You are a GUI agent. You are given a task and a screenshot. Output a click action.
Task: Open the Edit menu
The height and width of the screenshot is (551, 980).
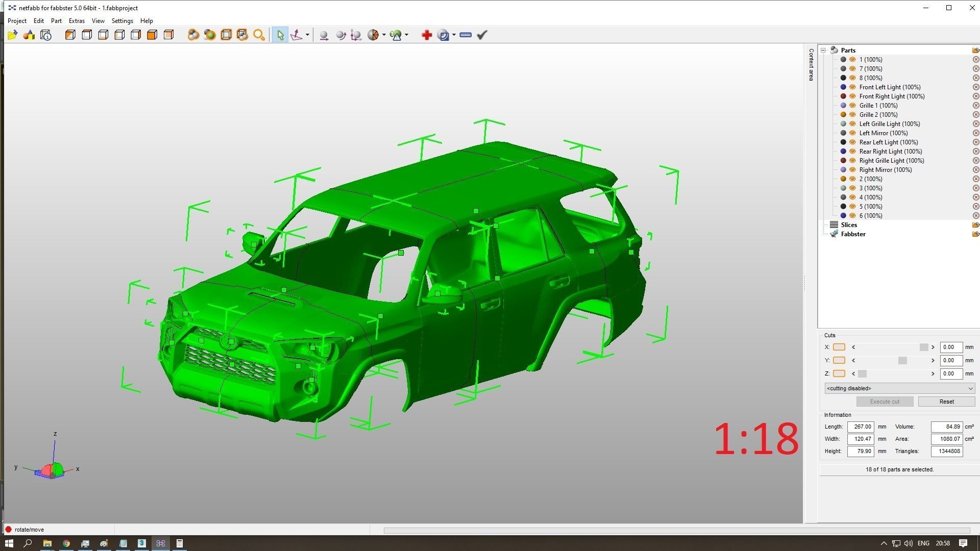click(39, 21)
